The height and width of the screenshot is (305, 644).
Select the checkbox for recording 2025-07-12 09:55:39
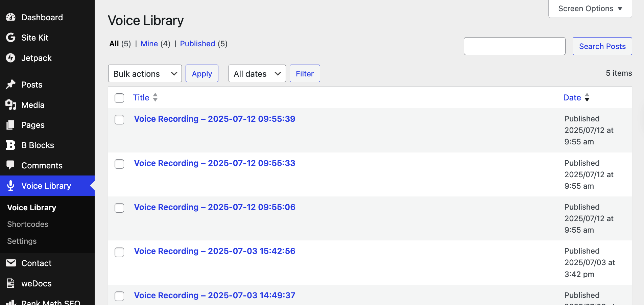[119, 119]
